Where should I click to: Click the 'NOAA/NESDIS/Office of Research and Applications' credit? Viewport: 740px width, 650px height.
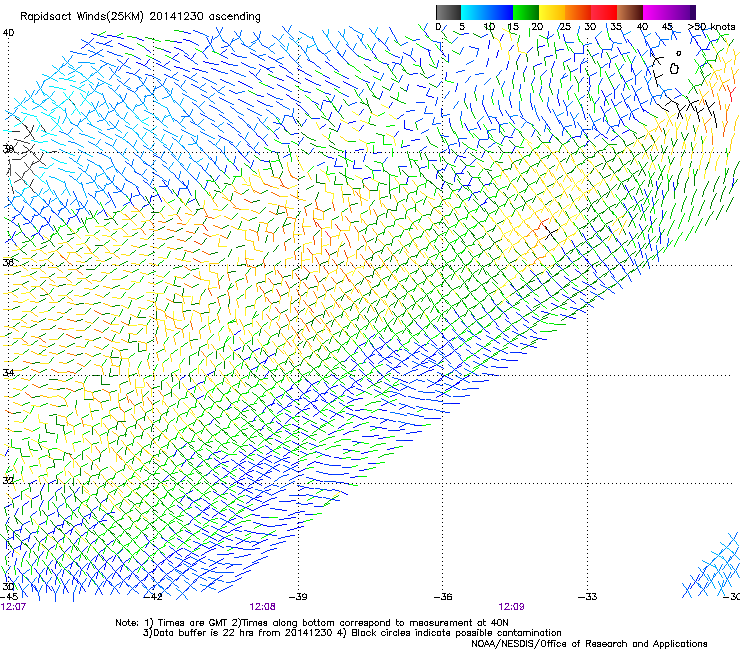click(589, 644)
